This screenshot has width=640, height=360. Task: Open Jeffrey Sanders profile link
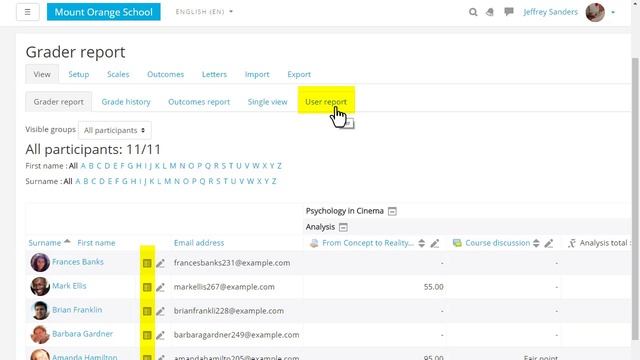(x=550, y=12)
